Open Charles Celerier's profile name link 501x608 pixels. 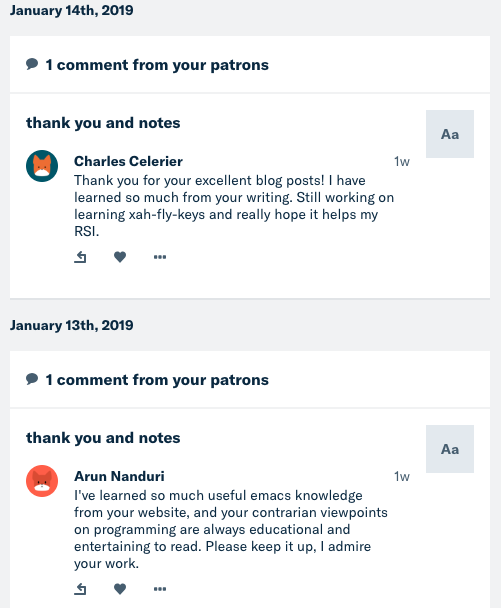click(128, 161)
